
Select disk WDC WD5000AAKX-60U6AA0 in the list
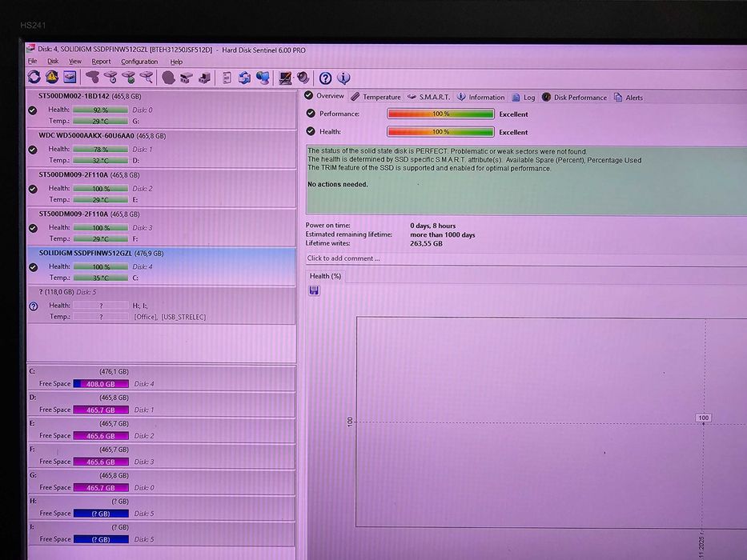pos(162,148)
